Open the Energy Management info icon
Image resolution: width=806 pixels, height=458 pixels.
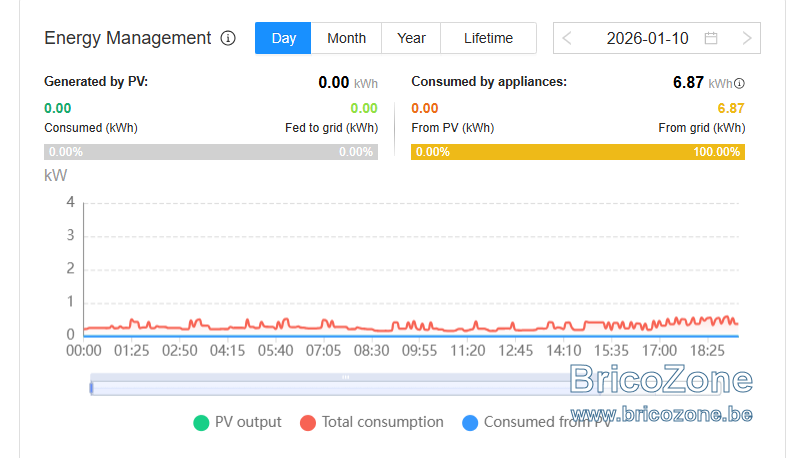click(x=228, y=38)
